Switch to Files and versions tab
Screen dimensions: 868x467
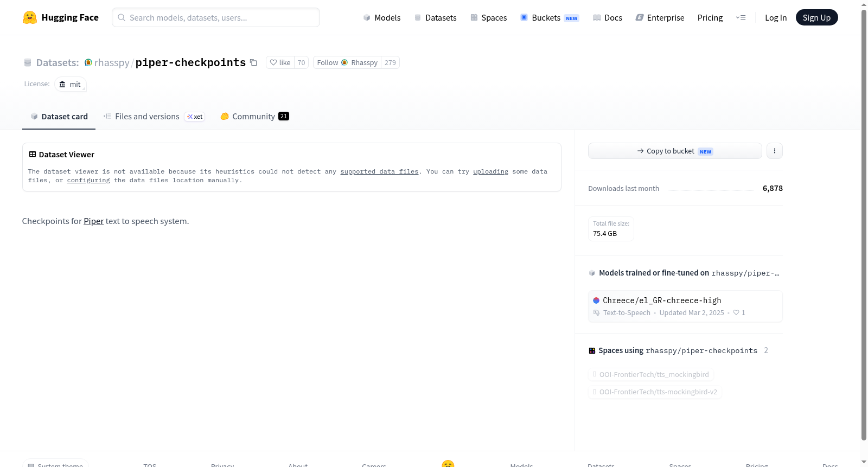click(154, 117)
